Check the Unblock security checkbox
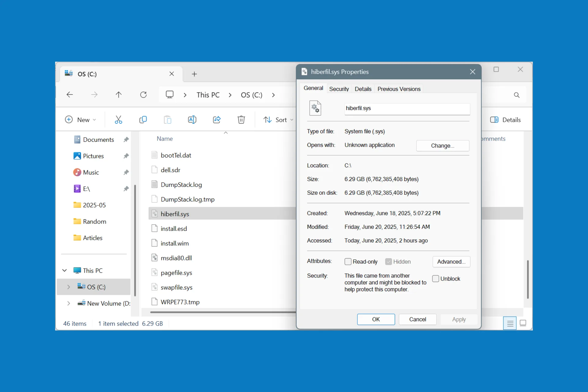 [x=435, y=278]
